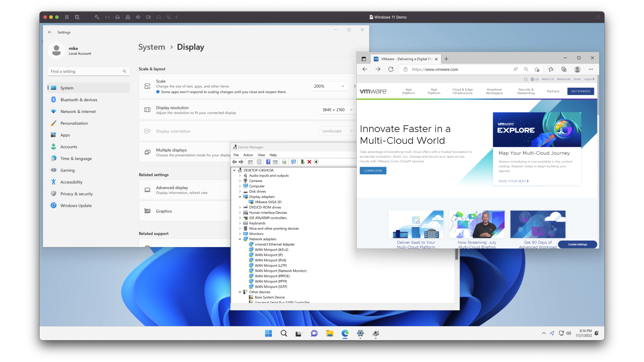Collapse the Network adapters tree node
Viewport: 644px width, 362px height.
(240, 239)
